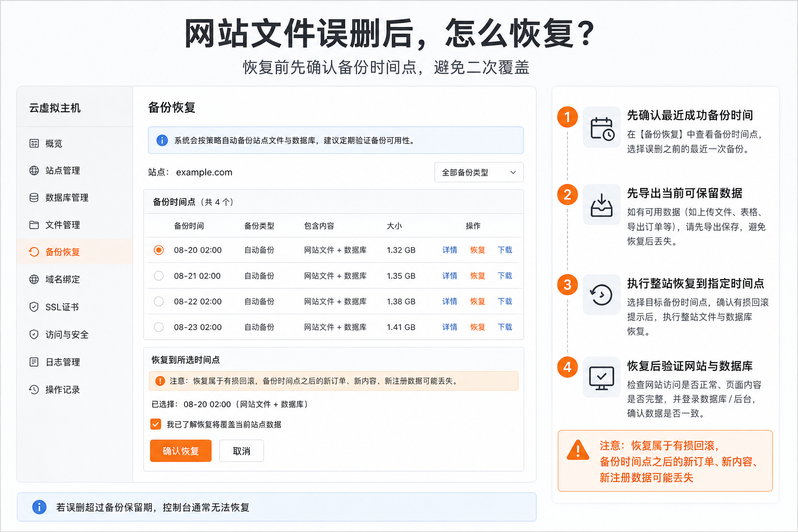The image size is (798, 532).
Task: Click the 域名绑定 globe icon
Action: click(34, 280)
